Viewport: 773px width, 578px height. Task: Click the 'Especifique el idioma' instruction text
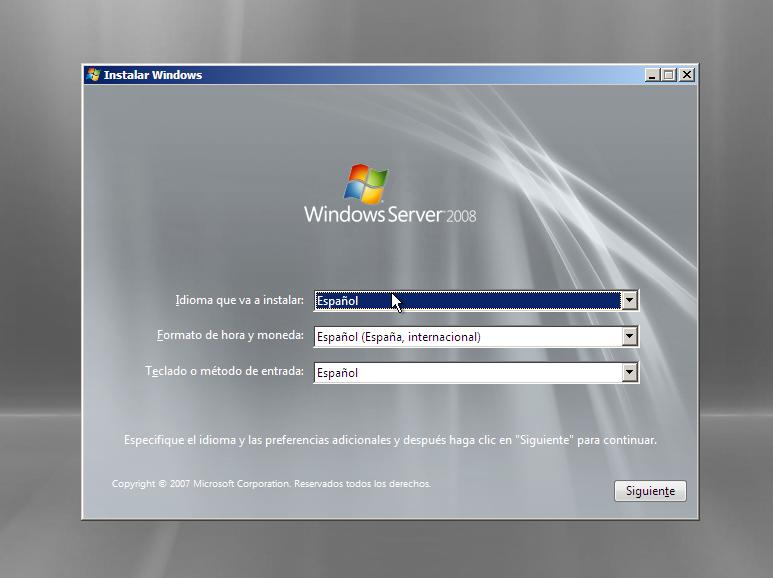(390, 440)
